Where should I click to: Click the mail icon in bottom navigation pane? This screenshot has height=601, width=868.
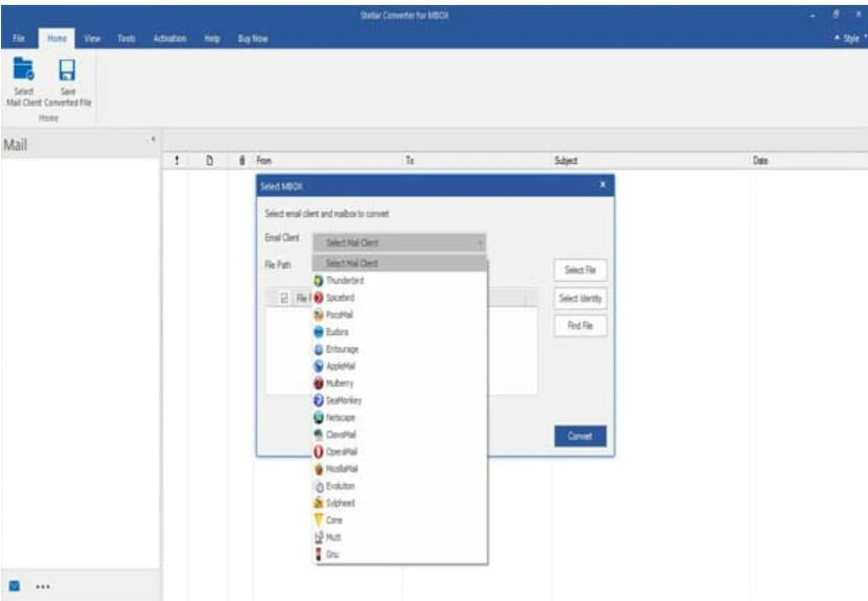click(x=15, y=586)
